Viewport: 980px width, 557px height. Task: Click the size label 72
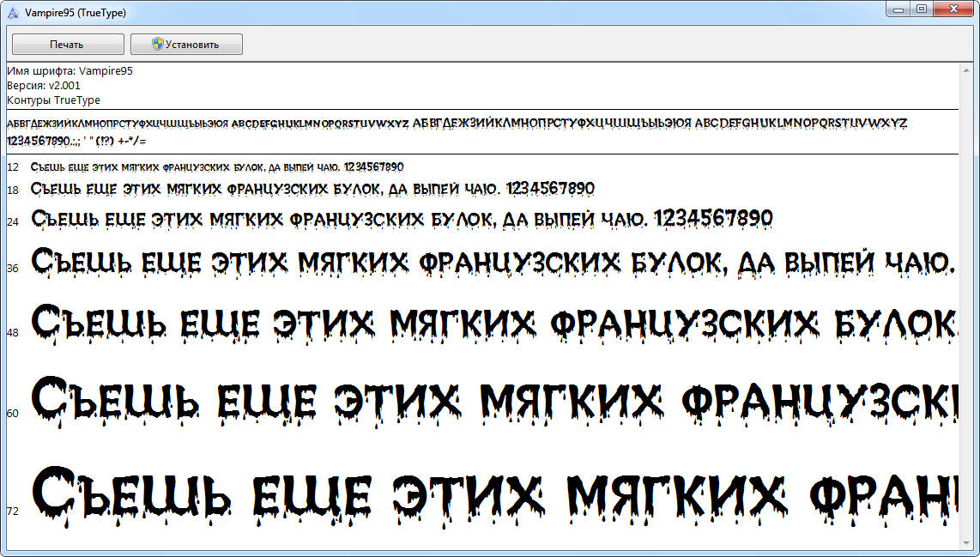pyautogui.click(x=13, y=512)
